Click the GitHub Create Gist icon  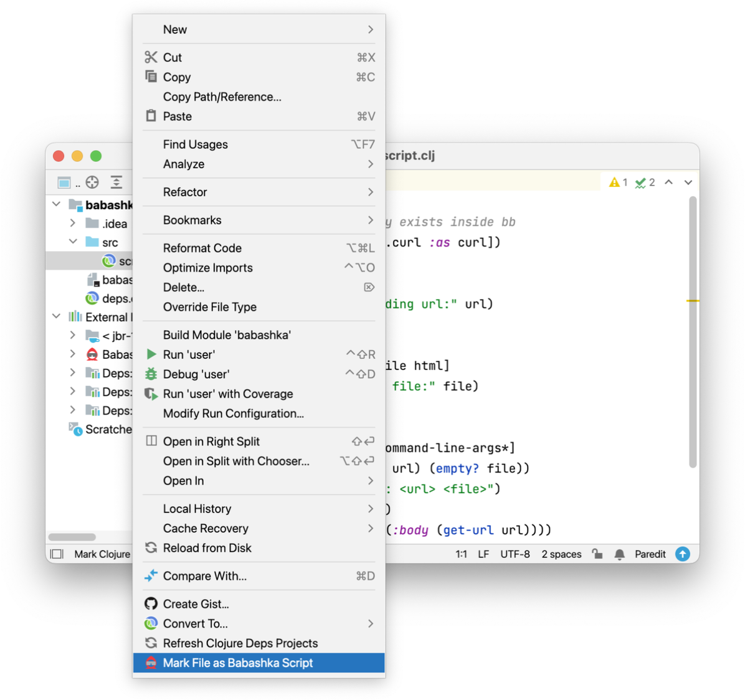[x=151, y=603]
